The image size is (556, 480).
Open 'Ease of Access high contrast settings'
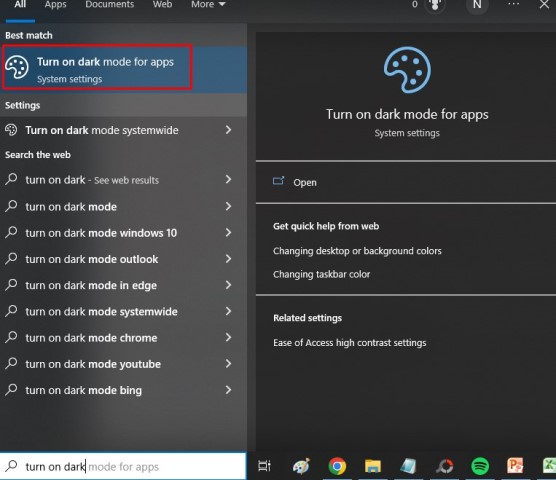(x=350, y=343)
